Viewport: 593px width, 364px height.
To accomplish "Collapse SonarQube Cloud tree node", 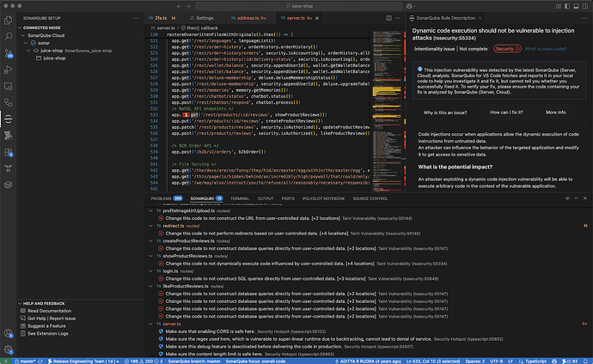I will pos(23,35).
